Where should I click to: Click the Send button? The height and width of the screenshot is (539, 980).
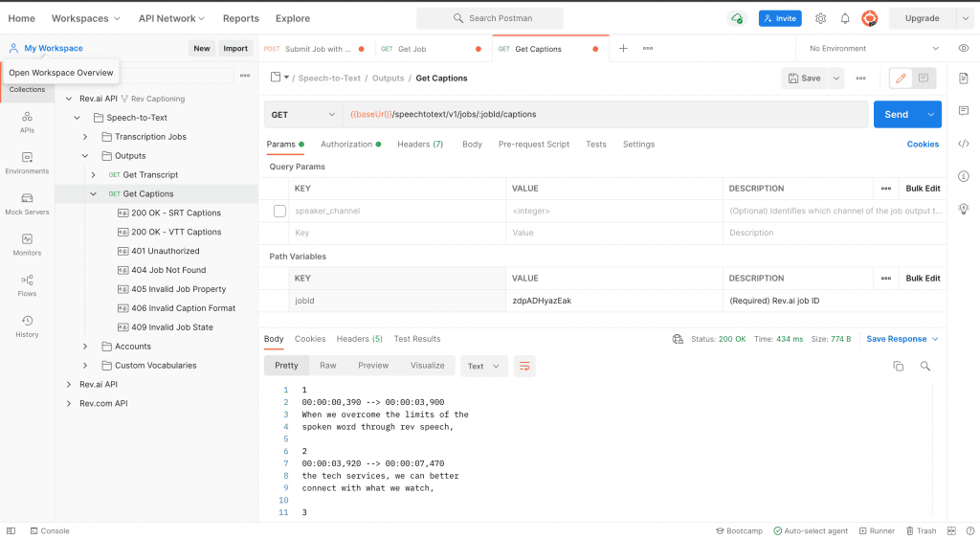pos(896,115)
